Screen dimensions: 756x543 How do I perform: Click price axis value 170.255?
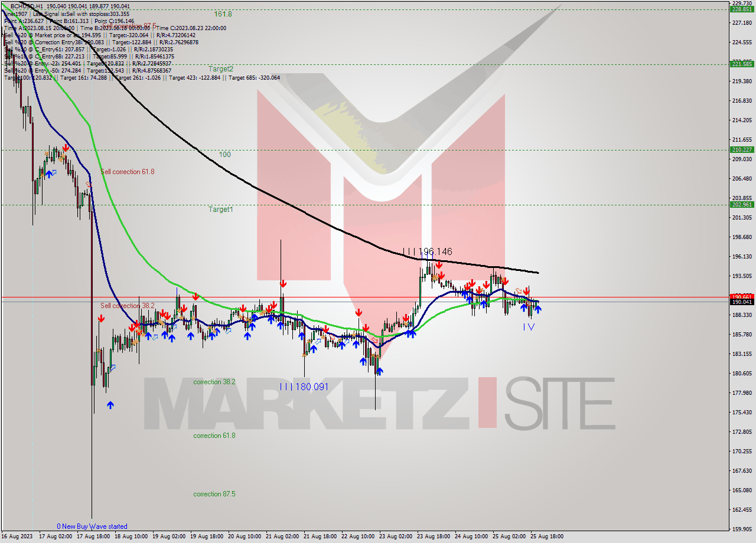[742, 452]
